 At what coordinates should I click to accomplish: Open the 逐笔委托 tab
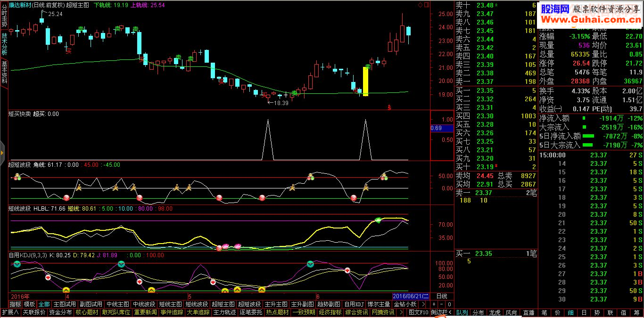250,312
